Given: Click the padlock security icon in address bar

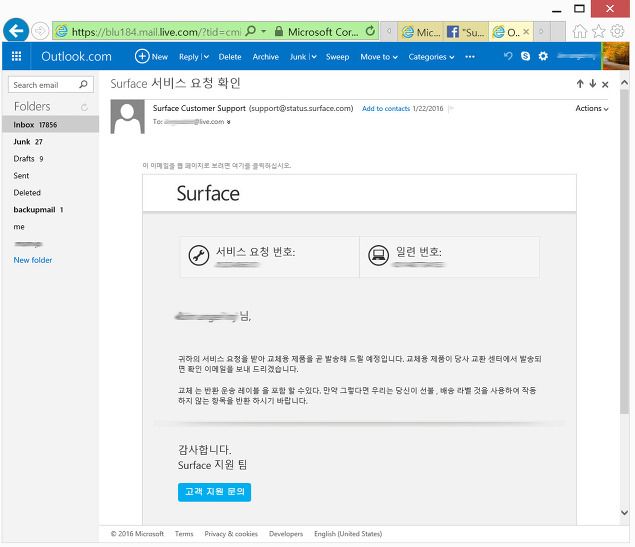Looking at the screenshot, I should (x=279, y=31).
